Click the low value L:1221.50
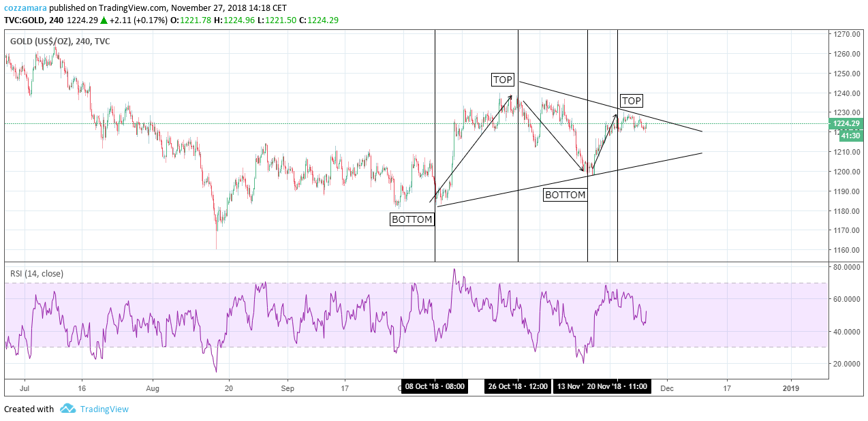 click(x=277, y=20)
